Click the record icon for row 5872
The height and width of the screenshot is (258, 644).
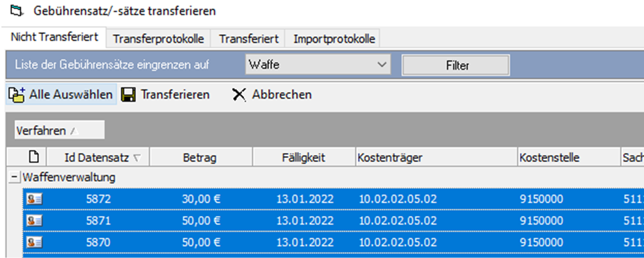[x=34, y=199]
